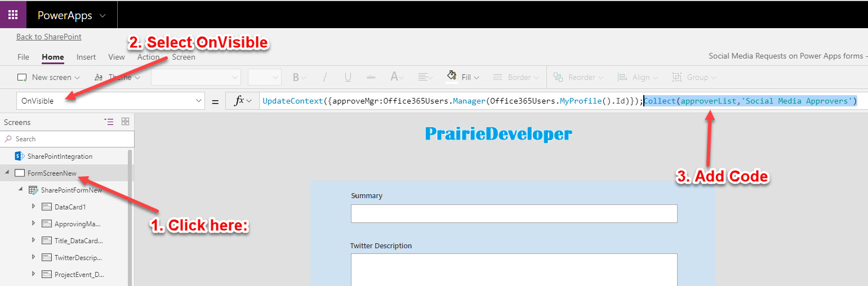868x286 pixels.
Task: Expand the TwitterDescrip... node
Action: (x=34, y=257)
